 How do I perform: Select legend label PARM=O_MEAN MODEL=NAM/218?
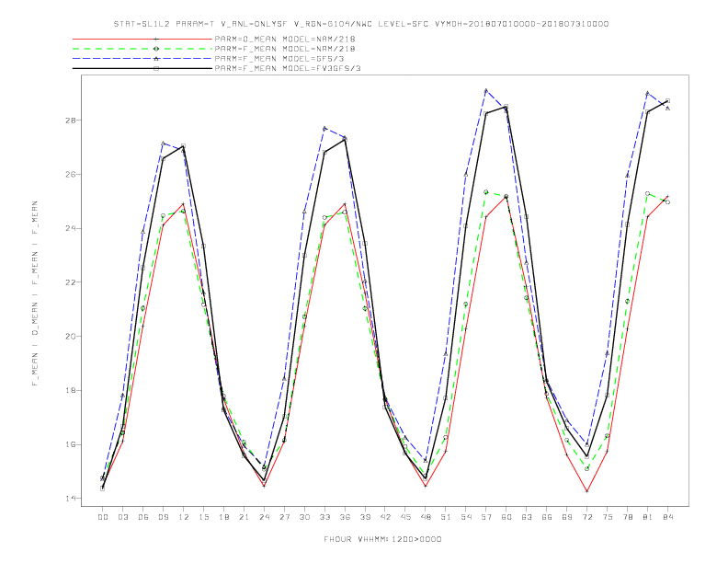285,39
